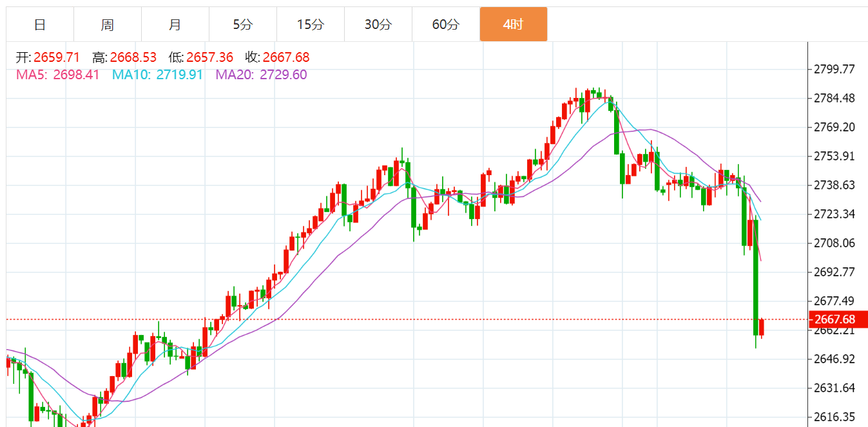Viewport: 868px width, 427px height.
Task: Click the 2738.63 price axis label
Action: 834,185
